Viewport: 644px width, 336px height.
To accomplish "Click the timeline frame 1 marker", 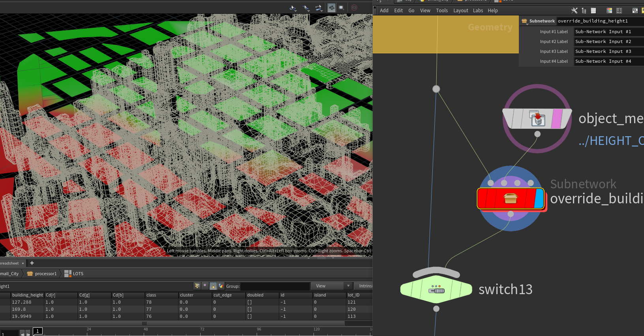I will click(x=38, y=331).
